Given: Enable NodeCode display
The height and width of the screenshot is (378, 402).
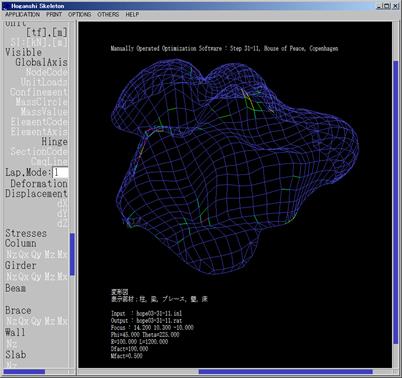Looking at the screenshot, I should click(x=47, y=72).
